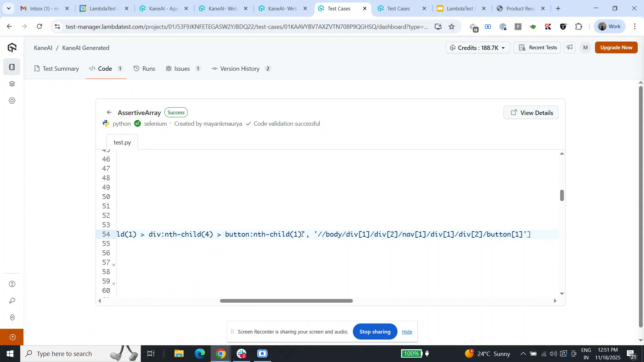Open the settings gear in the sidebar
This screenshot has width=644, height=362.
[x=12, y=100]
